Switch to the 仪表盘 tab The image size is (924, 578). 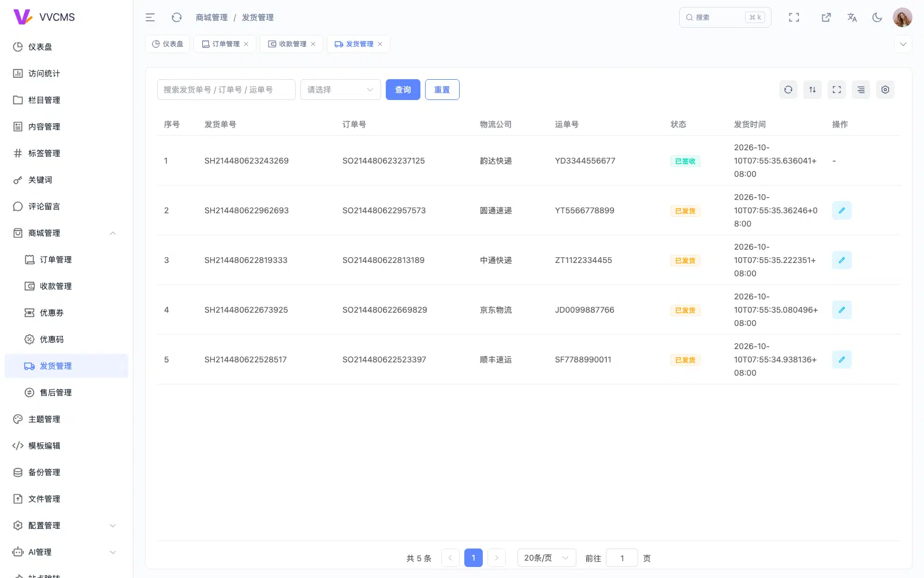[167, 44]
